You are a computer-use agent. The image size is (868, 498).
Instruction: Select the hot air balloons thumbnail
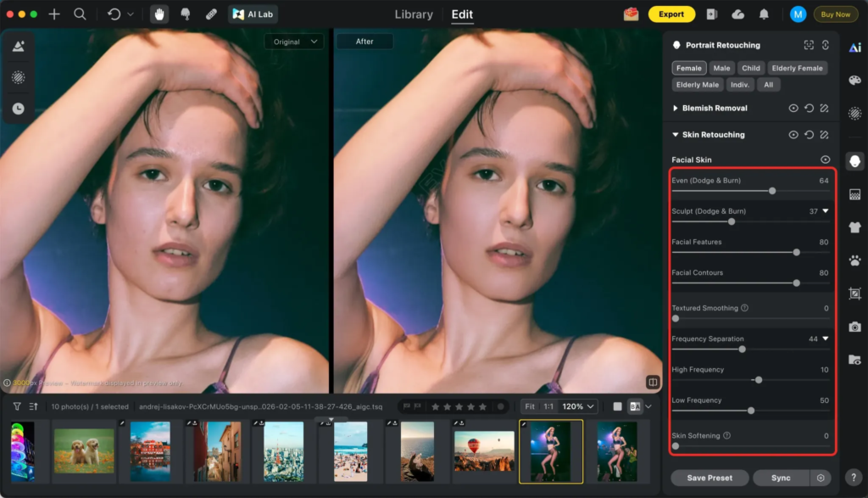[483, 451]
